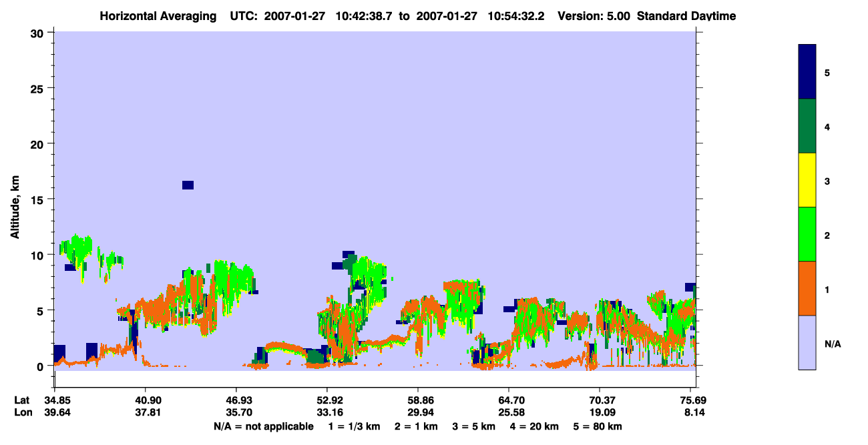This screenshot has width=868, height=445.
Task: Click the bright green level 2 colorbar segment
Action: (807, 234)
